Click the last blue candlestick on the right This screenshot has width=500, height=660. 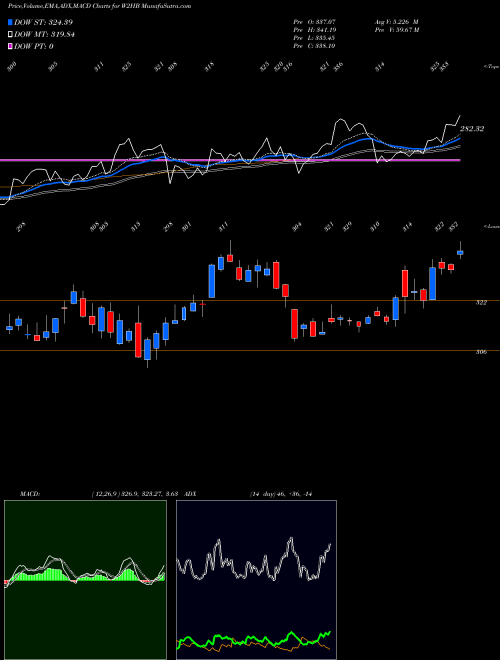point(460,253)
